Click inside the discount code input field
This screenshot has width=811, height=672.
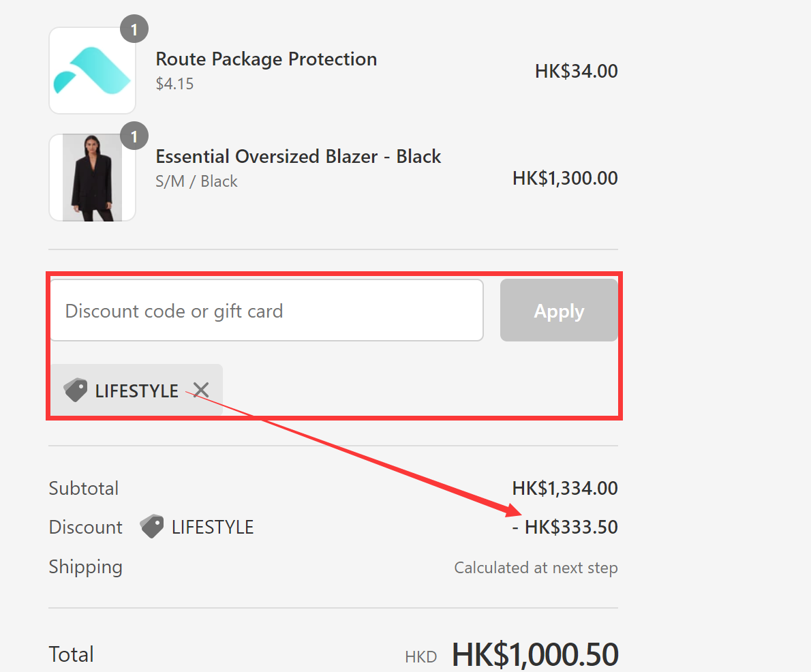tap(266, 310)
